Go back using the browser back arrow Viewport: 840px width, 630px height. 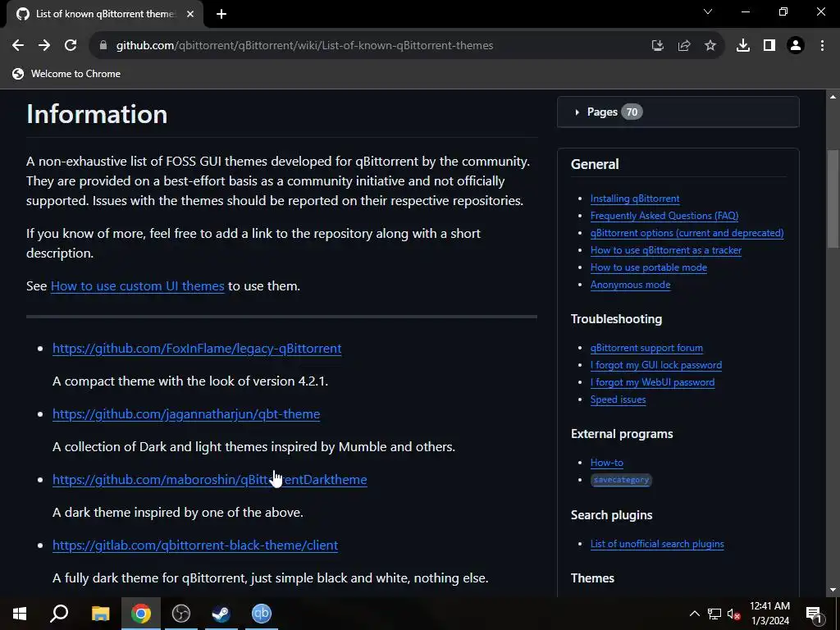click(x=18, y=46)
